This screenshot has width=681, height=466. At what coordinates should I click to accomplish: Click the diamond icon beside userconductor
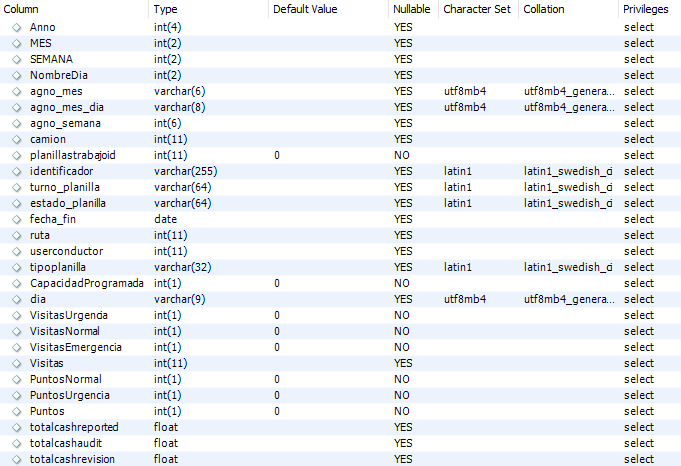pyautogui.click(x=17, y=251)
